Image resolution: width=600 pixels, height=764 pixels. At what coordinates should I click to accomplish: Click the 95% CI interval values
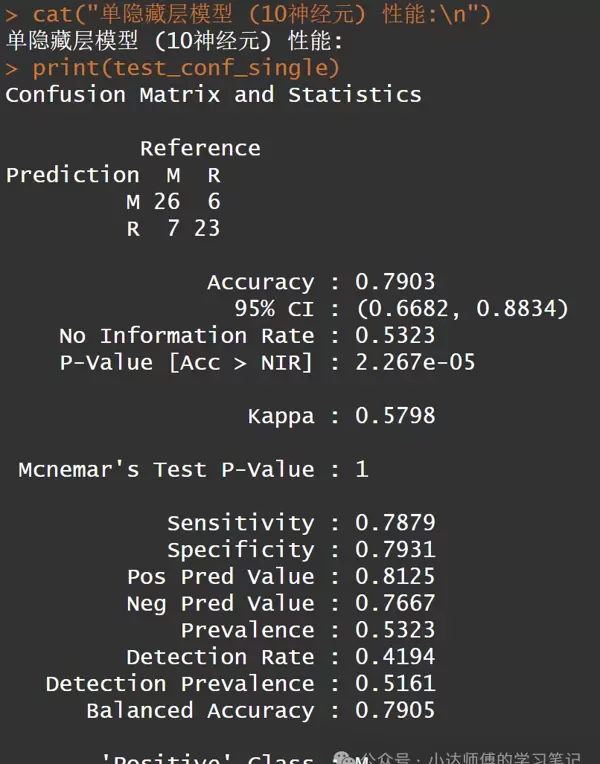[462, 309]
